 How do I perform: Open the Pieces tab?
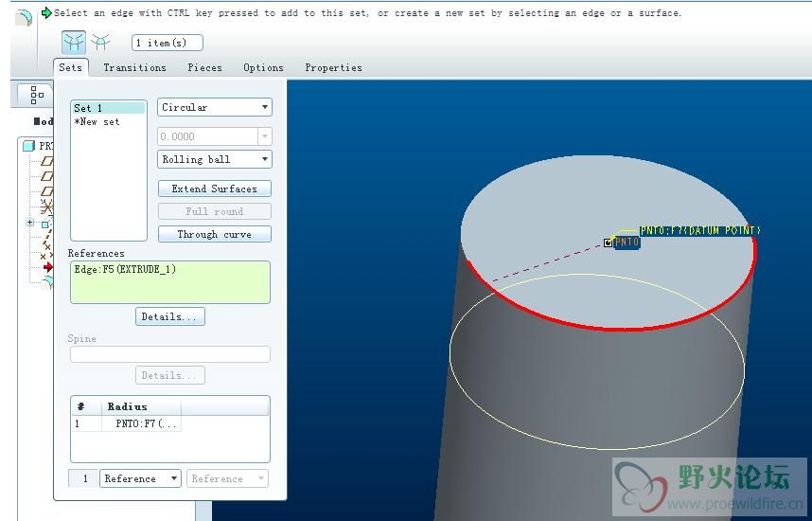click(204, 67)
